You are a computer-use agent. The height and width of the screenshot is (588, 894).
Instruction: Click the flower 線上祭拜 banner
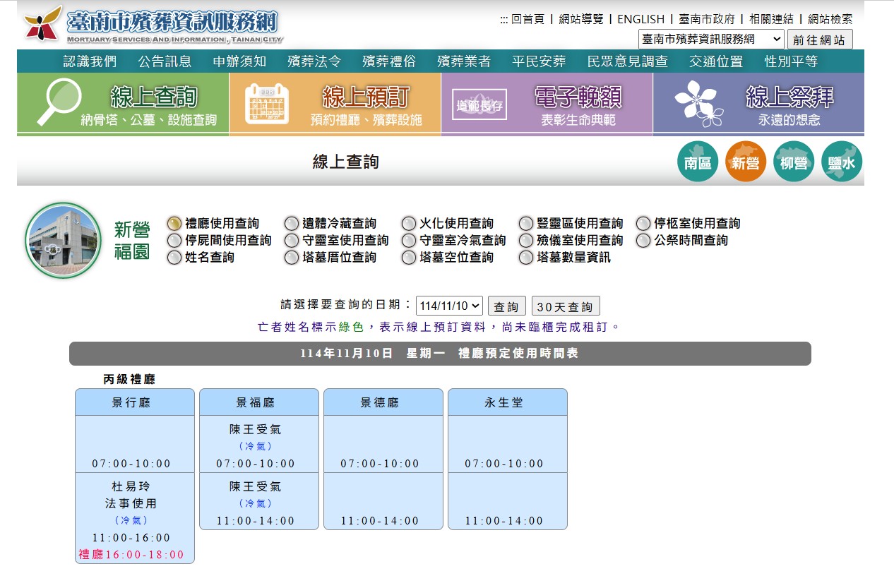pyautogui.click(x=758, y=104)
